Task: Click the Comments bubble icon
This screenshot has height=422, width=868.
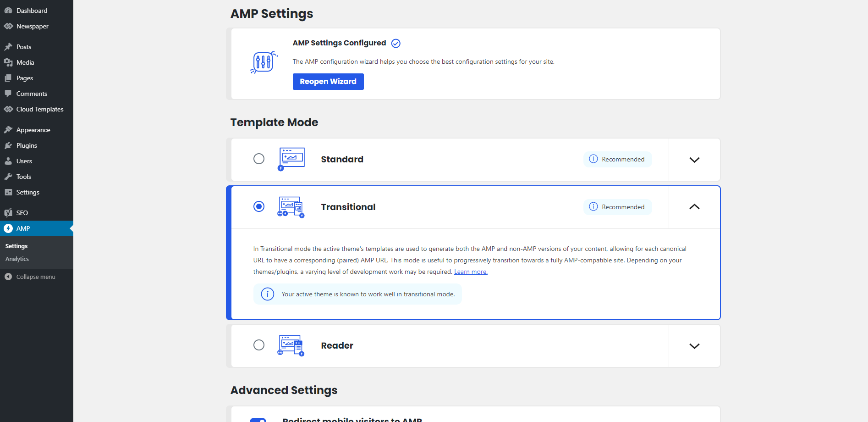Action: [x=8, y=94]
